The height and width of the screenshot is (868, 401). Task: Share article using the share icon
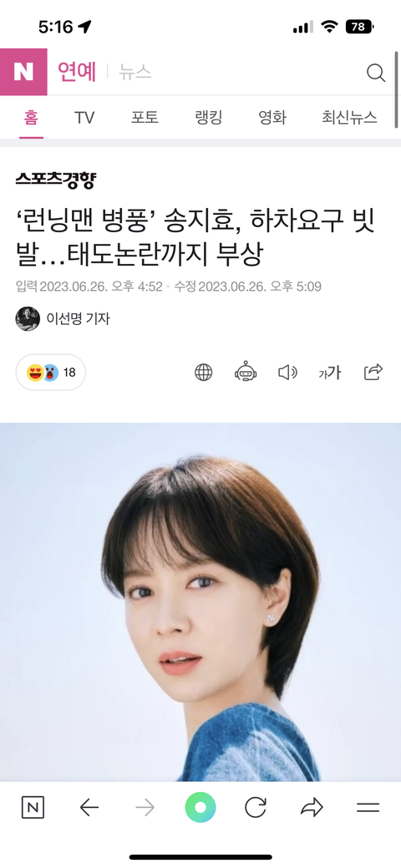pyautogui.click(x=373, y=372)
